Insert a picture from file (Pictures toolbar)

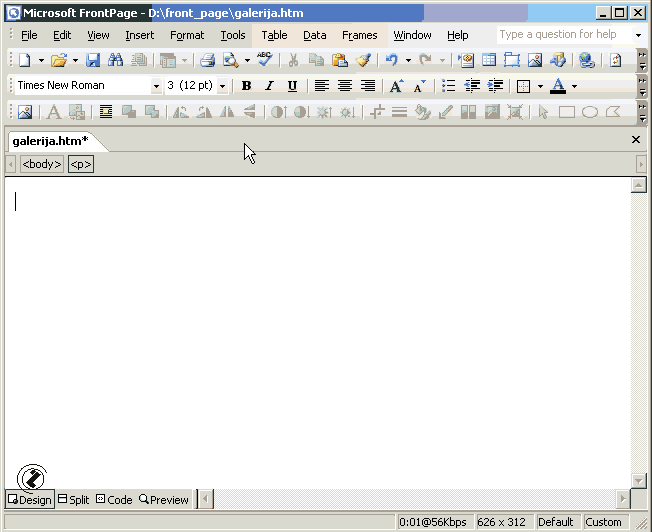coord(25,112)
